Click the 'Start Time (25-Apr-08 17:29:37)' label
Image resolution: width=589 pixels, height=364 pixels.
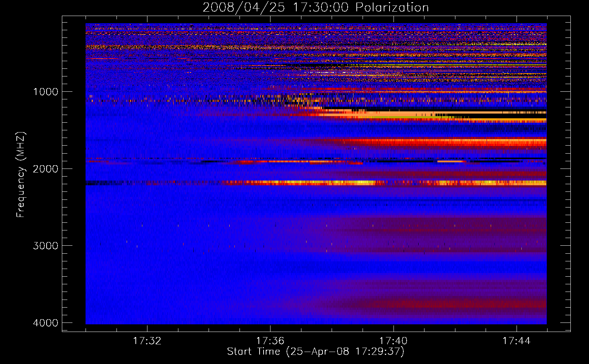[x=316, y=352]
